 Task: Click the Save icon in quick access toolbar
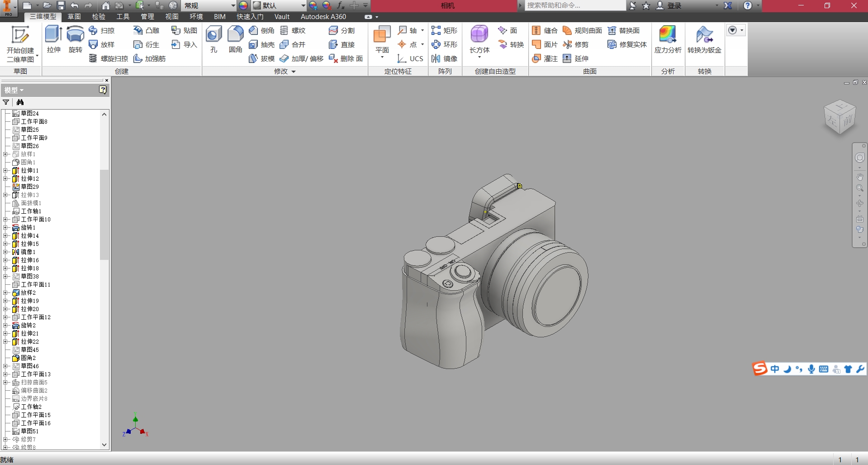pos(61,5)
